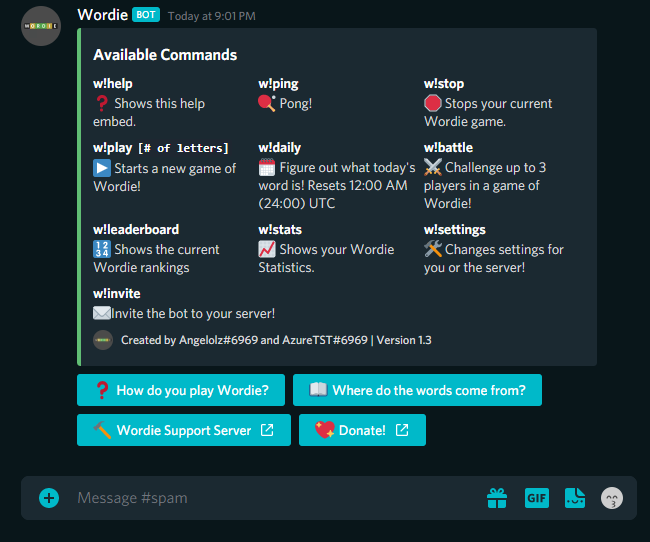Image resolution: width=650 pixels, height=542 pixels.
Task: Open the GIF picker
Action: (537, 498)
